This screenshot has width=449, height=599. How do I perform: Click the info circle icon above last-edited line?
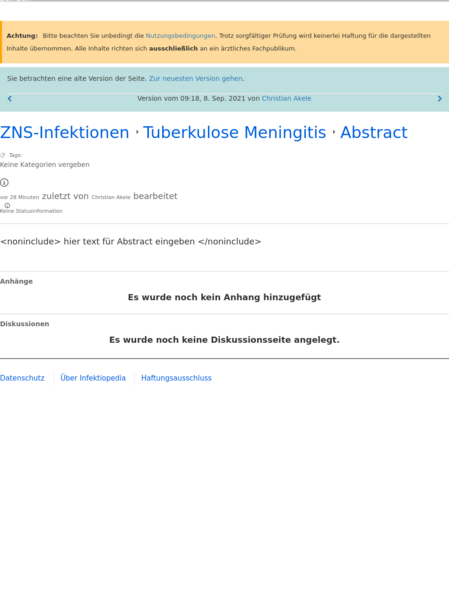tap(4, 183)
